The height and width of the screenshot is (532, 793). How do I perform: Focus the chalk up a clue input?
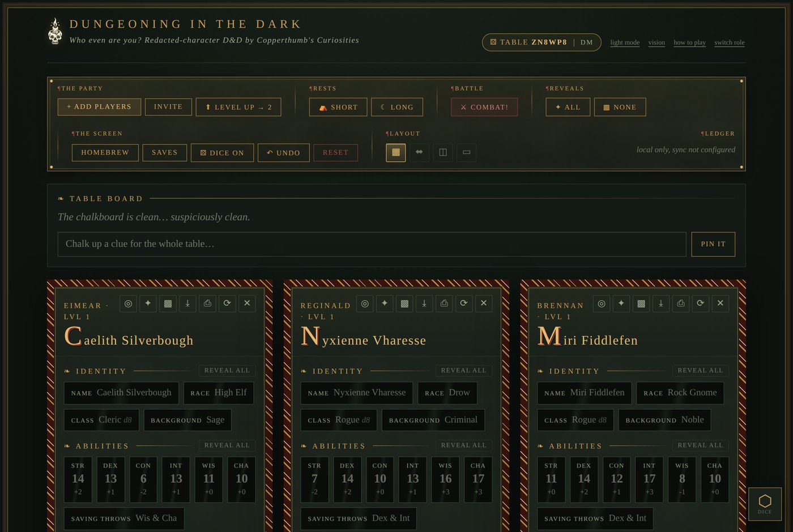(372, 244)
